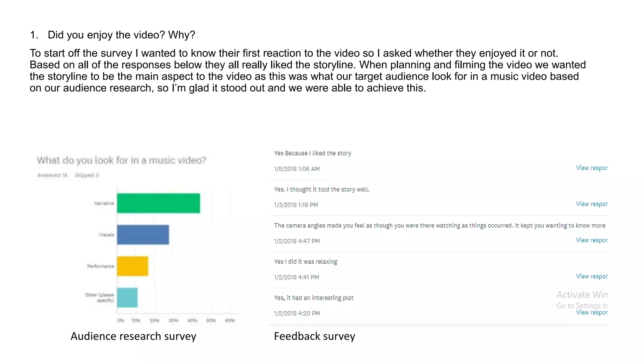Select the blue Visuals bar
Image resolution: width=644 pixels, height=362 pixels.
143,235
